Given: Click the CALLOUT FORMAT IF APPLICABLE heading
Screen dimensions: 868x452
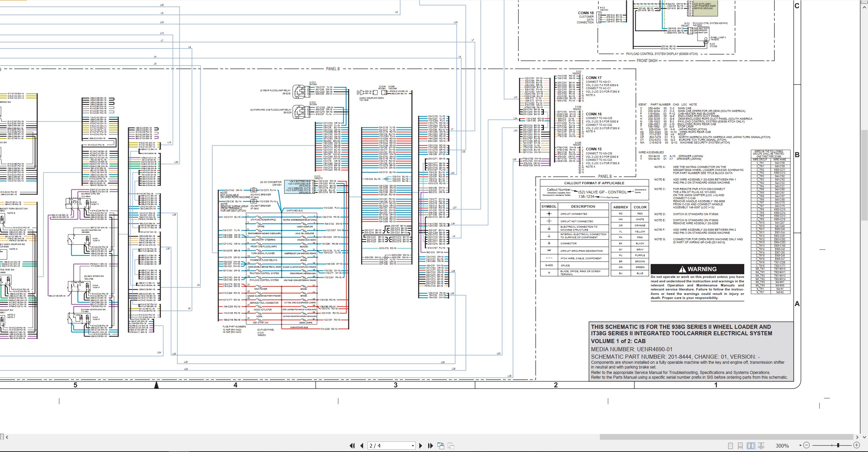Looking at the screenshot, I should (594, 183).
